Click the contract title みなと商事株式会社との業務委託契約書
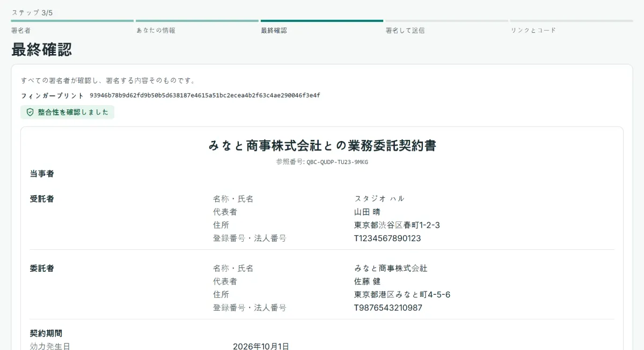The width and height of the screenshot is (644, 350). click(x=322, y=145)
